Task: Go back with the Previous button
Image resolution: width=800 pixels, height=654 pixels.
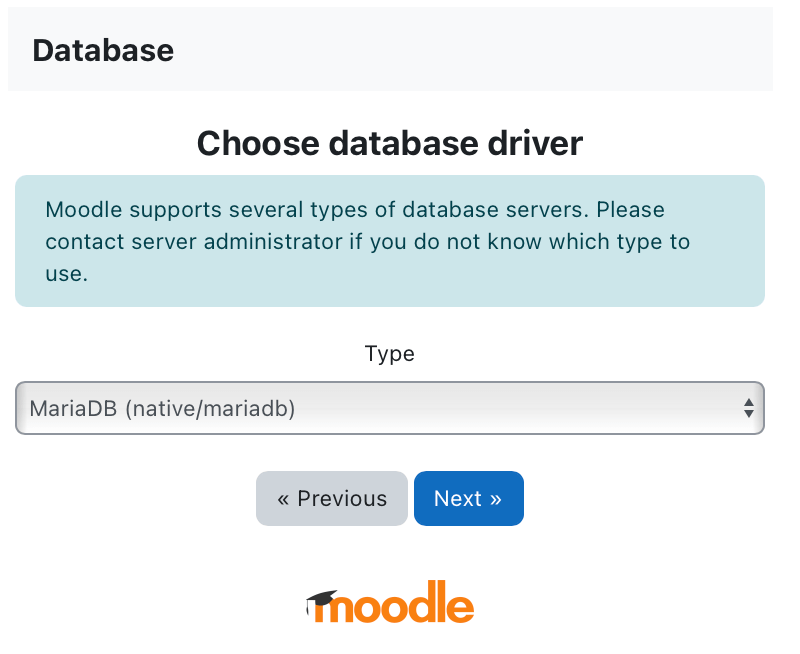Action: (x=331, y=498)
